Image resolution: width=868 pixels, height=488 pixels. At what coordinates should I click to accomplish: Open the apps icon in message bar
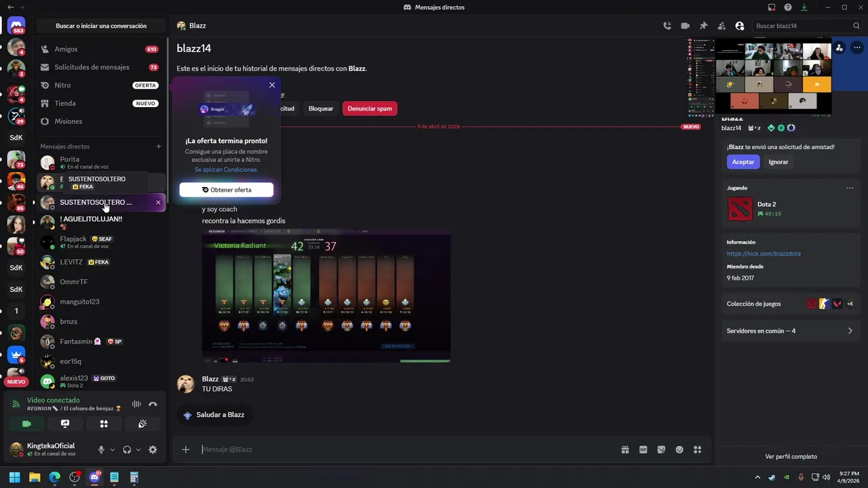(x=698, y=449)
